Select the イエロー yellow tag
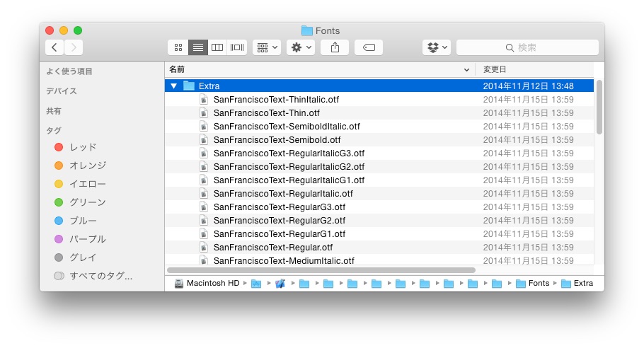 (x=80, y=184)
